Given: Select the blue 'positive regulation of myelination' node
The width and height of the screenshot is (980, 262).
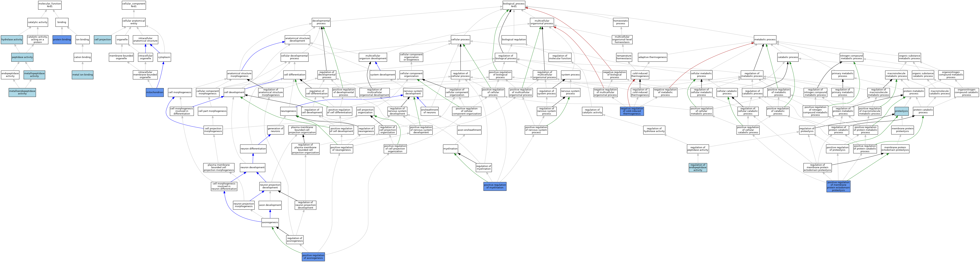Looking at the screenshot, I should click(495, 186).
